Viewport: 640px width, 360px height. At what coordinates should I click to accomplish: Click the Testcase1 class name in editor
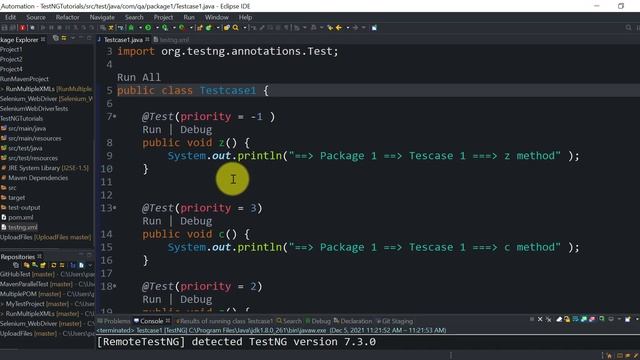[228, 90]
